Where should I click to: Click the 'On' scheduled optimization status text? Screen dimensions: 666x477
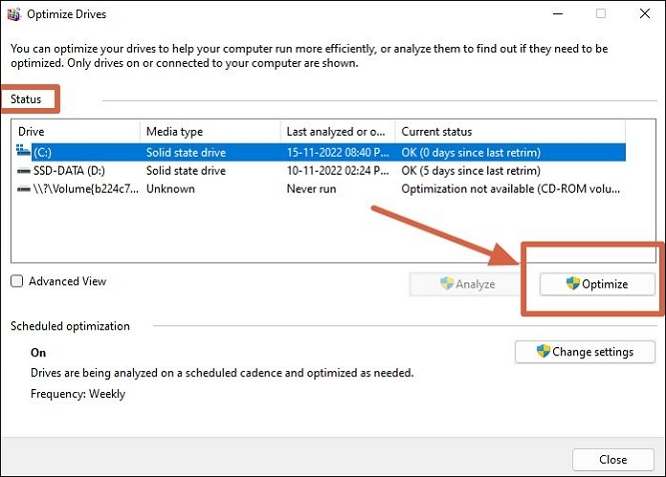[x=38, y=353]
